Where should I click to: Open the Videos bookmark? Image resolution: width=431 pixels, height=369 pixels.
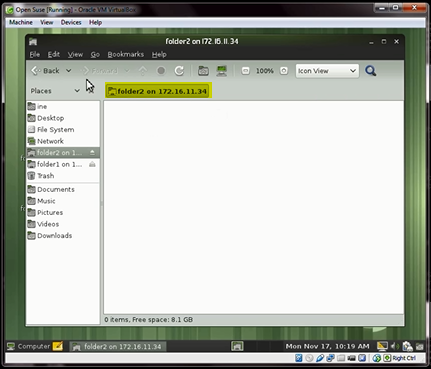63,224
